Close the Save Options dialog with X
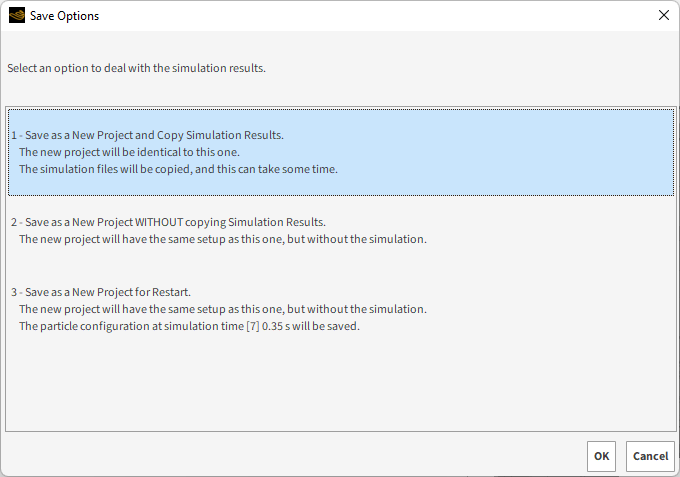 click(x=664, y=15)
